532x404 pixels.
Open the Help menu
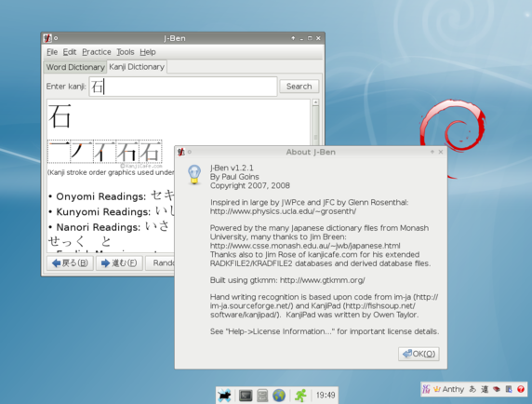point(148,52)
